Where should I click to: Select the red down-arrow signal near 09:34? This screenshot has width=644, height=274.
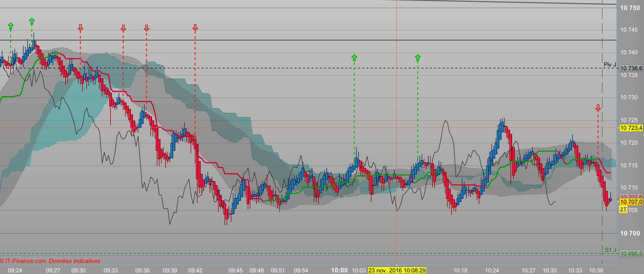tap(123, 28)
